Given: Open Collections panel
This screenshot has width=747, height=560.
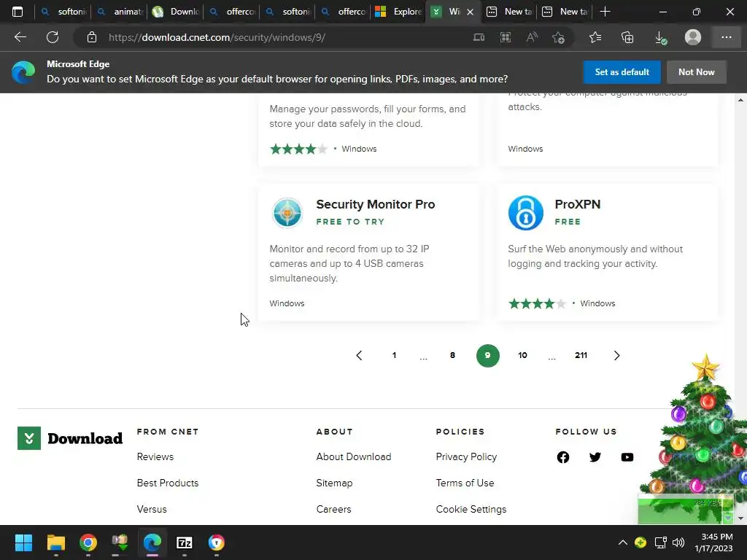Looking at the screenshot, I should 627,37.
